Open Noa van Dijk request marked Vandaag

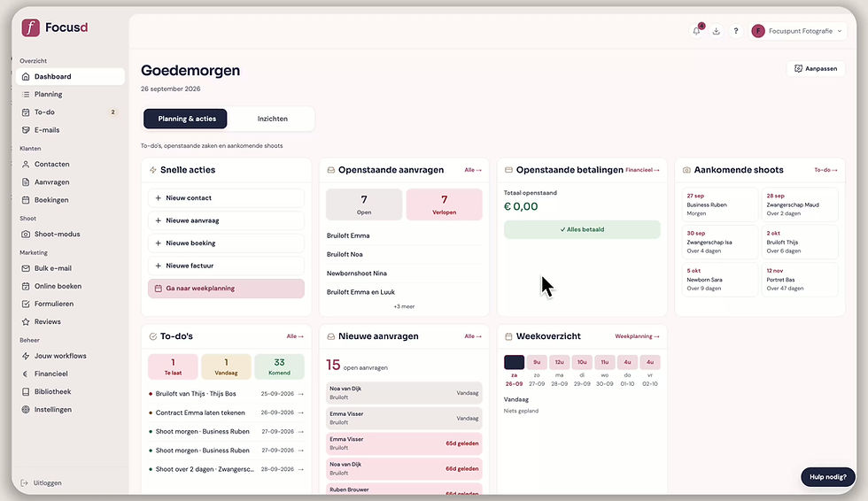404,393
